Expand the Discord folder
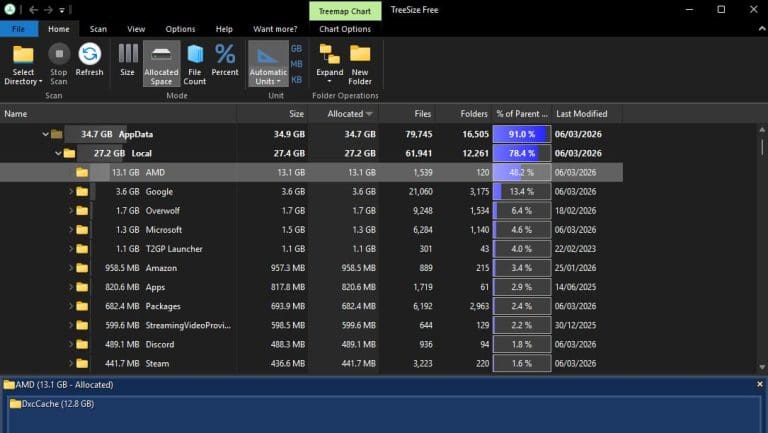Viewport: 768px width, 433px height. 71,344
